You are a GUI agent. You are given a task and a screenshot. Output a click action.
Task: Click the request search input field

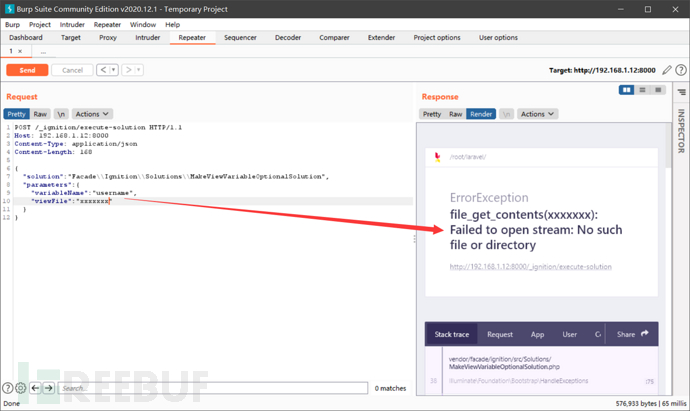[x=213, y=388]
